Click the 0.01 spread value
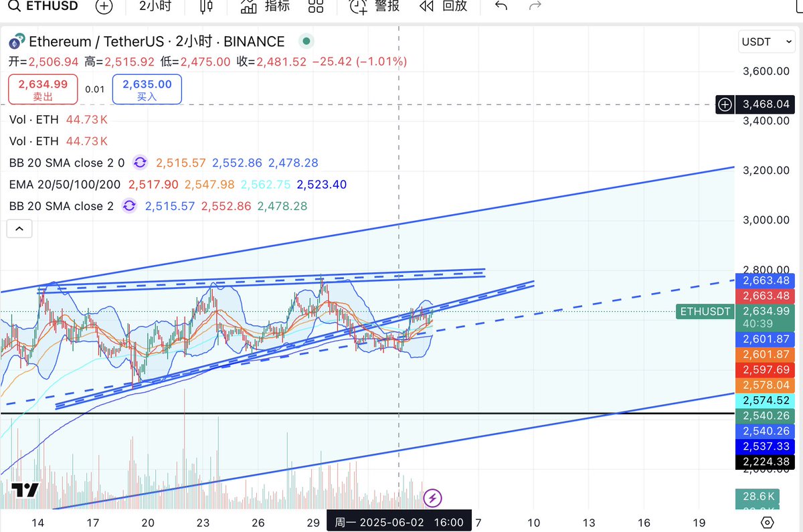The width and height of the screenshot is (803, 532). [95, 89]
